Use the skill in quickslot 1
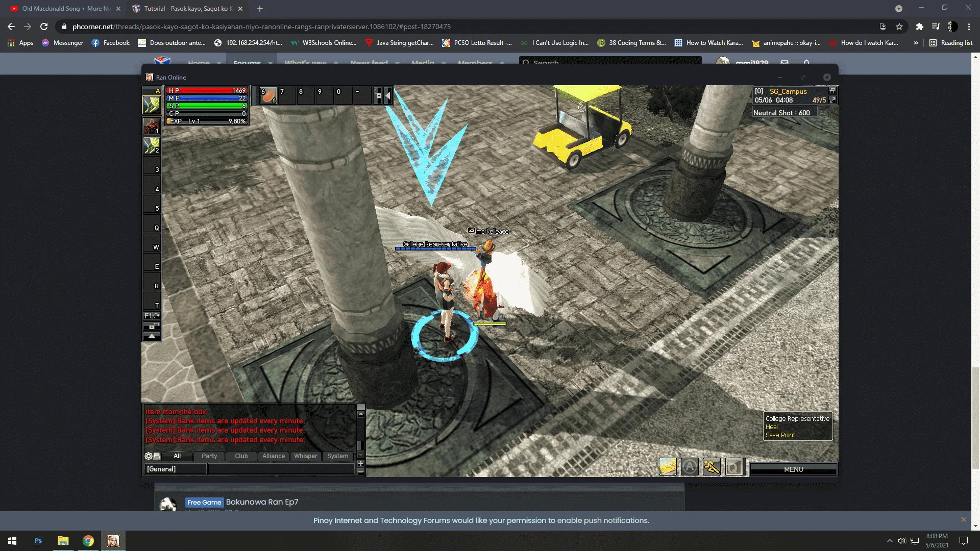The image size is (980, 551). point(152,126)
